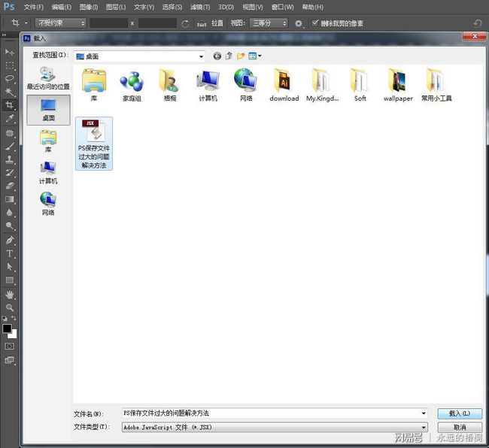Open the wallpaper folder
The width and height of the screenshot is (489, 448).
coord(398,85)
